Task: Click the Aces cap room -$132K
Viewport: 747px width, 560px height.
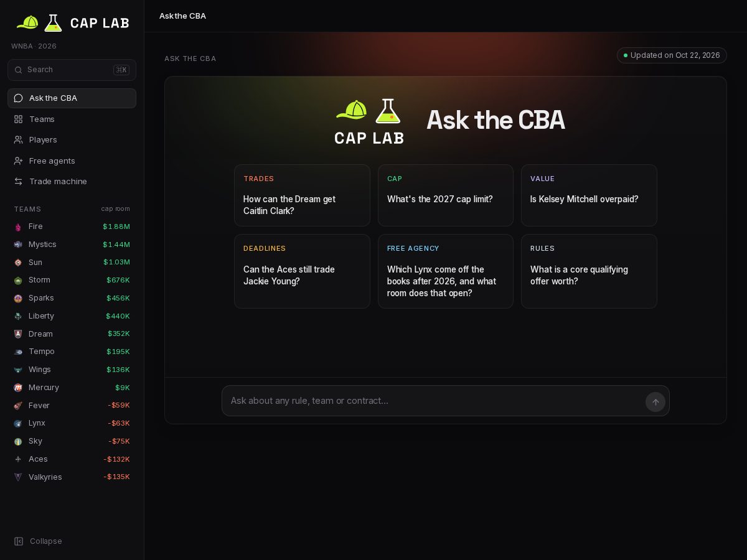Action: (116, 459)
